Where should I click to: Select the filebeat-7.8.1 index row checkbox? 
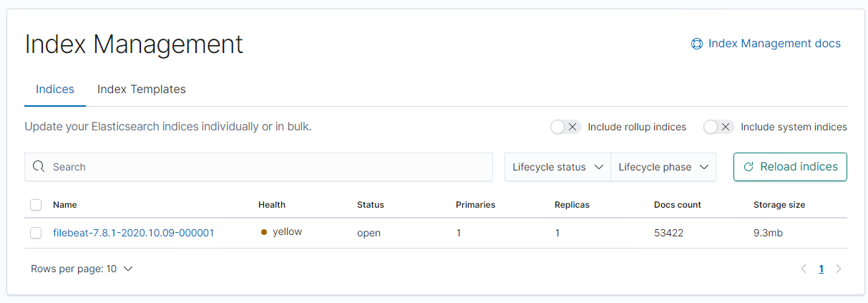pos(36,233)
